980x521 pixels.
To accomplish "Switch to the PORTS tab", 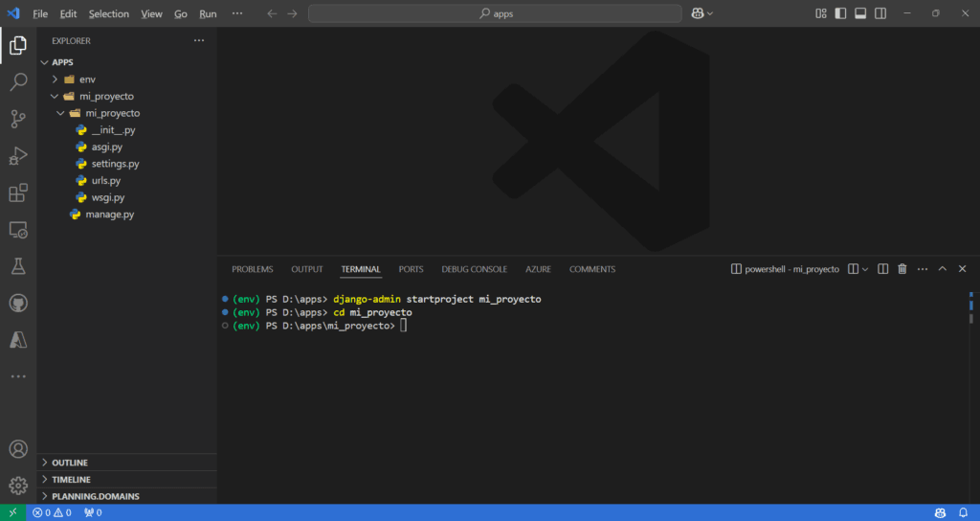I will (x=411, y=269).
